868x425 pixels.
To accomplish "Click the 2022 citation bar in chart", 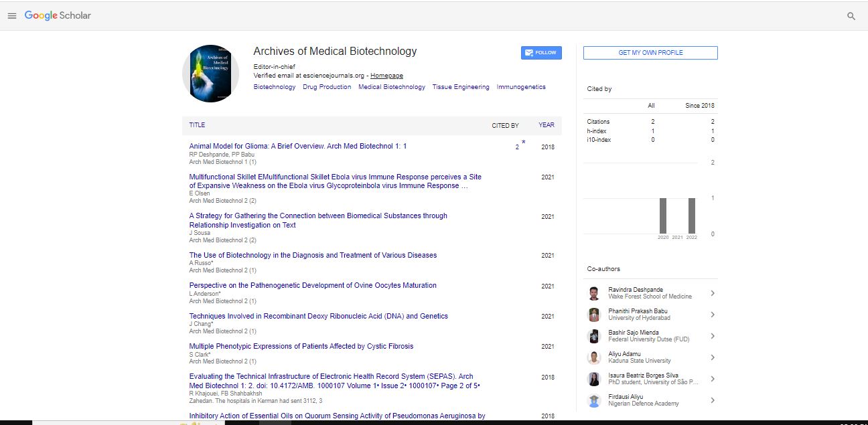I will [692, 216].
